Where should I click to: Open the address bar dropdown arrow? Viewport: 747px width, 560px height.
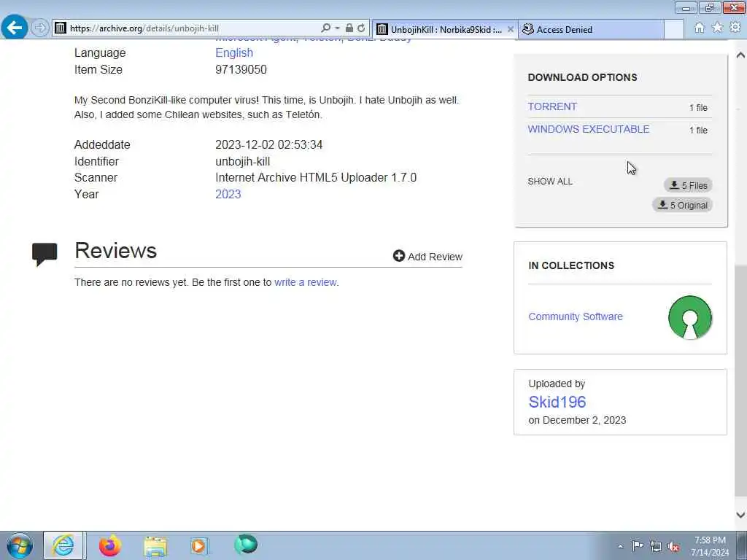point(337,28)
